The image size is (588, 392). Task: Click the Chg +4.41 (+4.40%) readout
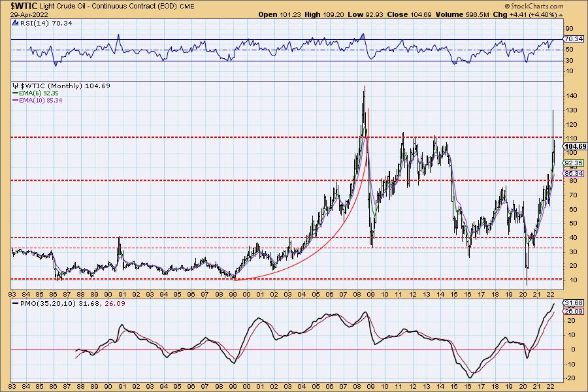tap(525, 14)
